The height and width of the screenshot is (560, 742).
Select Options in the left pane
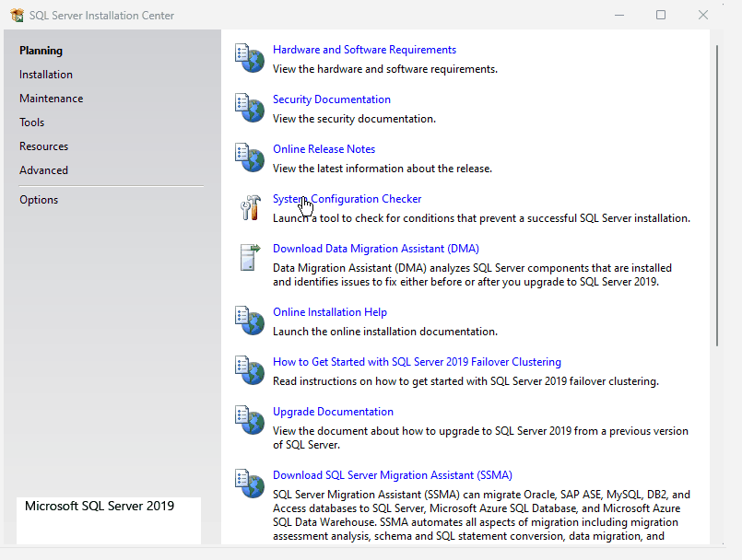click(x=39, y=200)
